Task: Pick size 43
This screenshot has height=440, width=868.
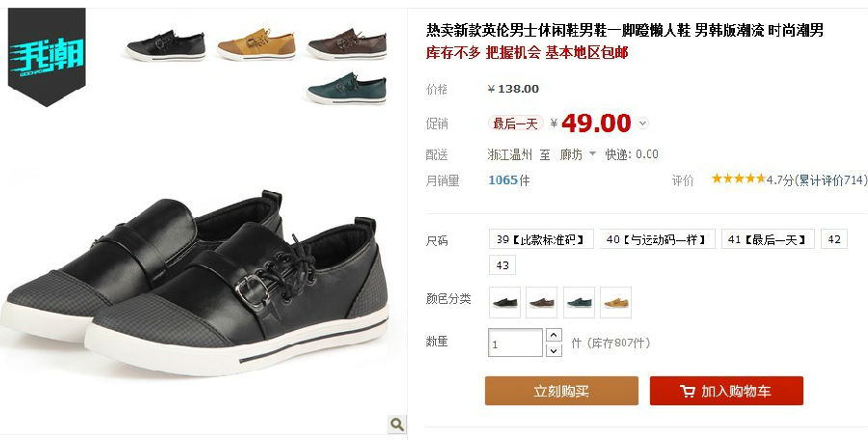Action: coord(502,265)
